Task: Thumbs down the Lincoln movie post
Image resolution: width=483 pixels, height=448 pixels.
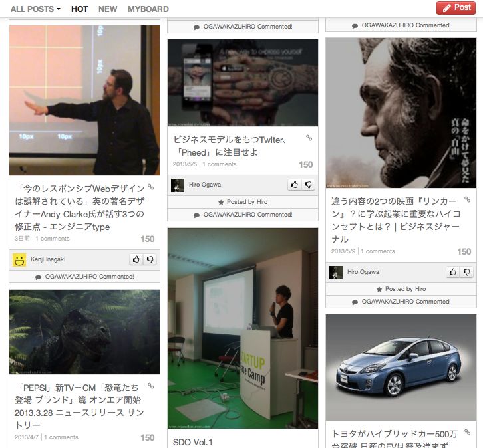Action: tap(466, 271)
